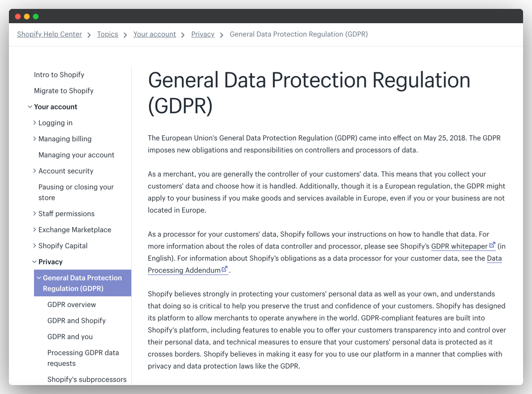Open Processing GDPR data requests sub-item

83,358
